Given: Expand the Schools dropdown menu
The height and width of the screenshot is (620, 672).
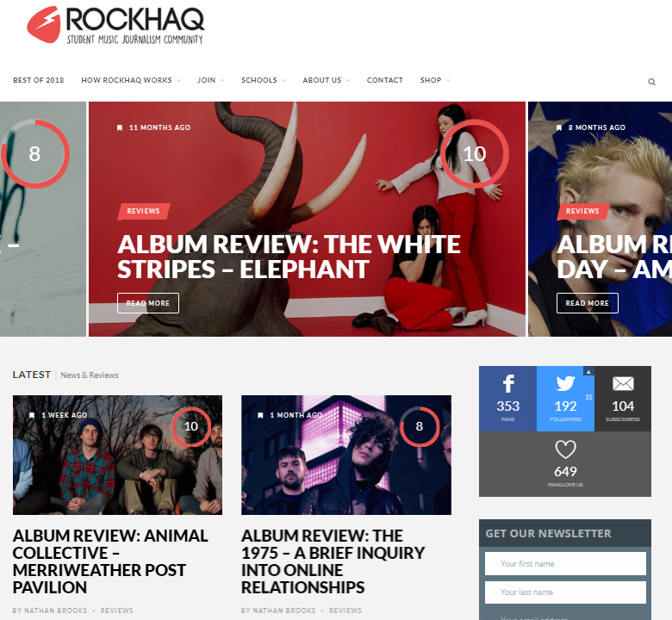Looking at the screenshot, I should click(263, 80).
